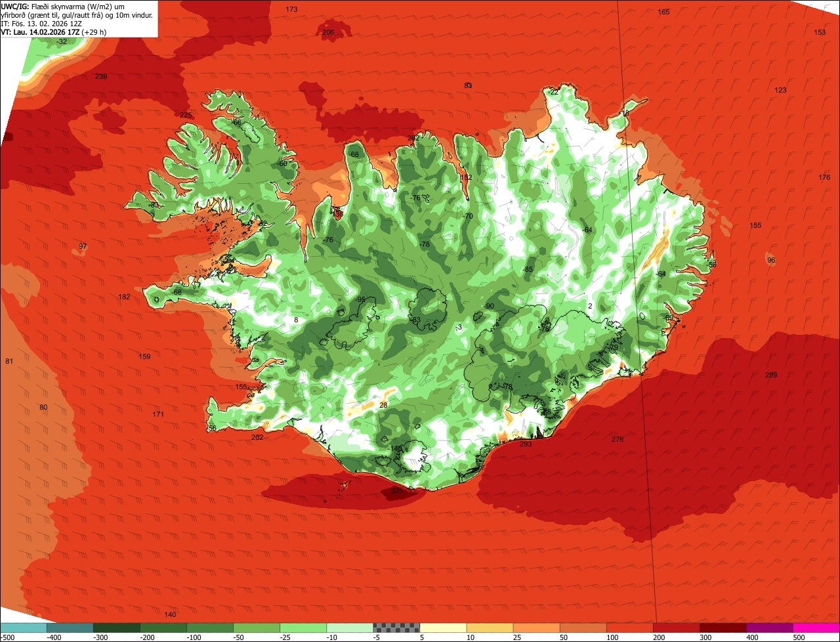Click the '-500' legend label
840x642 pixels.
pos(7,637)
